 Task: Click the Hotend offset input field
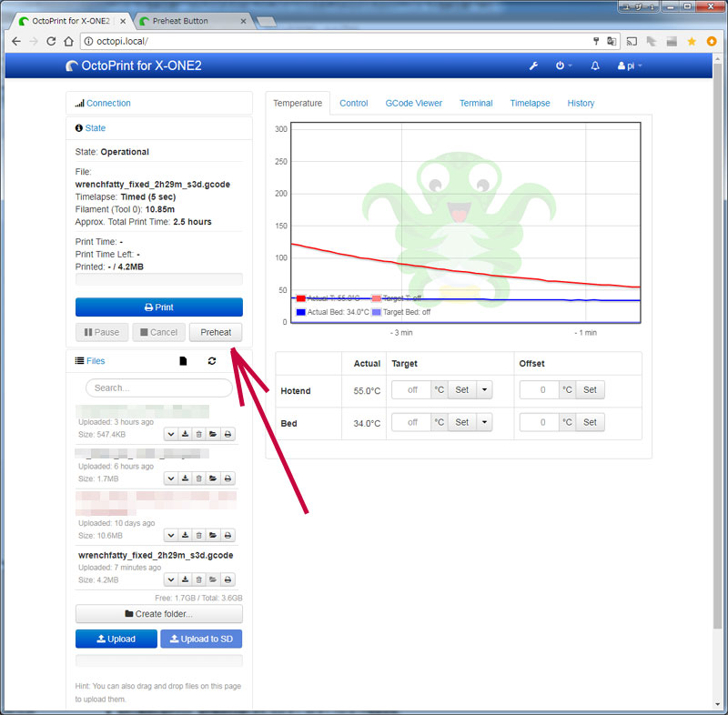[540, 389]
